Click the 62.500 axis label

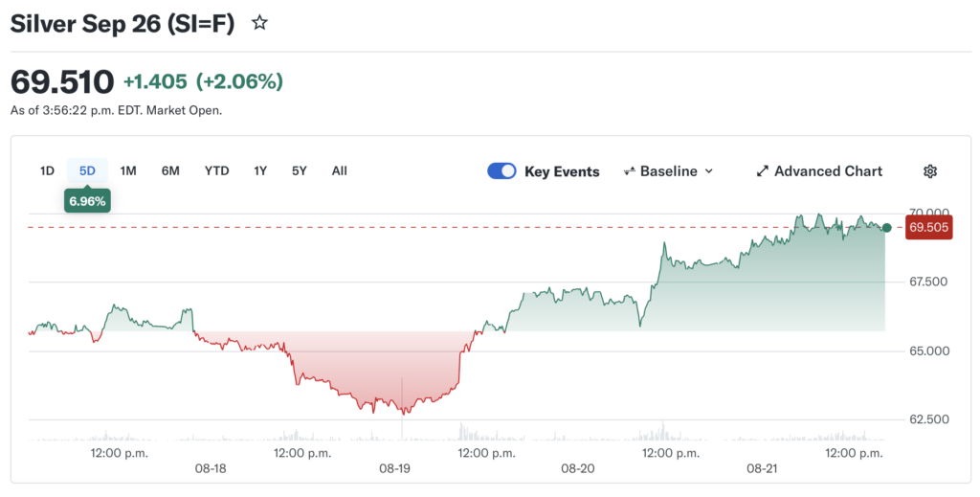pyautogui.click(x=928, y=419)
